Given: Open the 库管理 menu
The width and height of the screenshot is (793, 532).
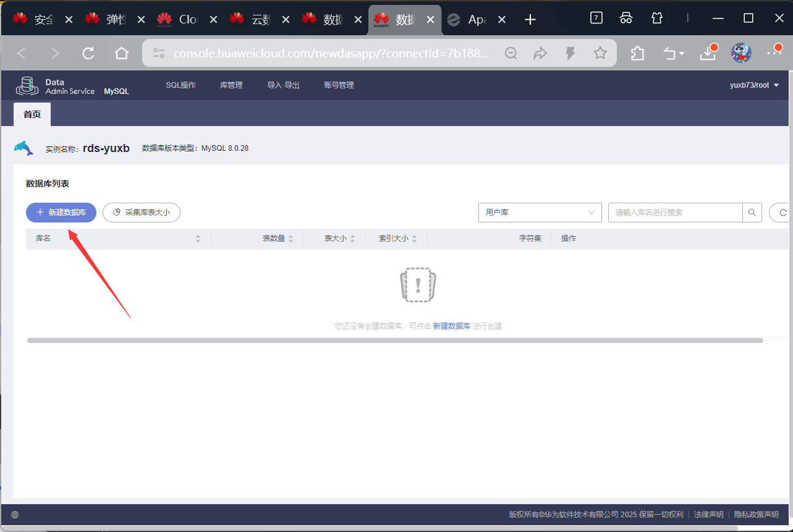Looking at the screenshot, I should pyautogui.click(x=231, y=85).
